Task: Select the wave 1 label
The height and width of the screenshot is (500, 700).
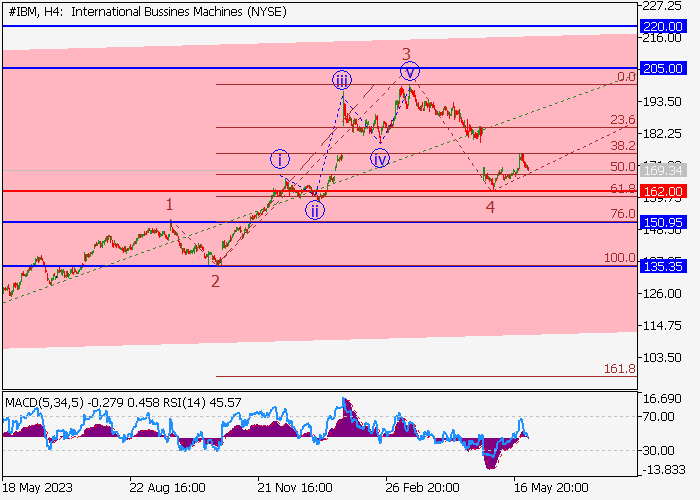Action: point(169,204)
